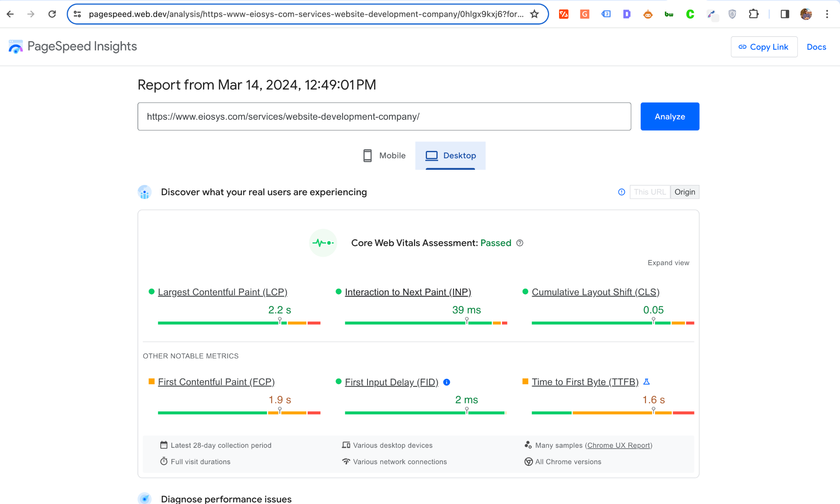
Task: Click the URL input field
Action: tap(384, 116)
